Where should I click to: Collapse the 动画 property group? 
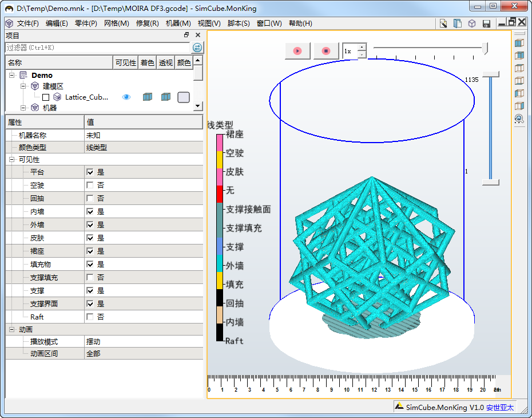tap(12, 329)
